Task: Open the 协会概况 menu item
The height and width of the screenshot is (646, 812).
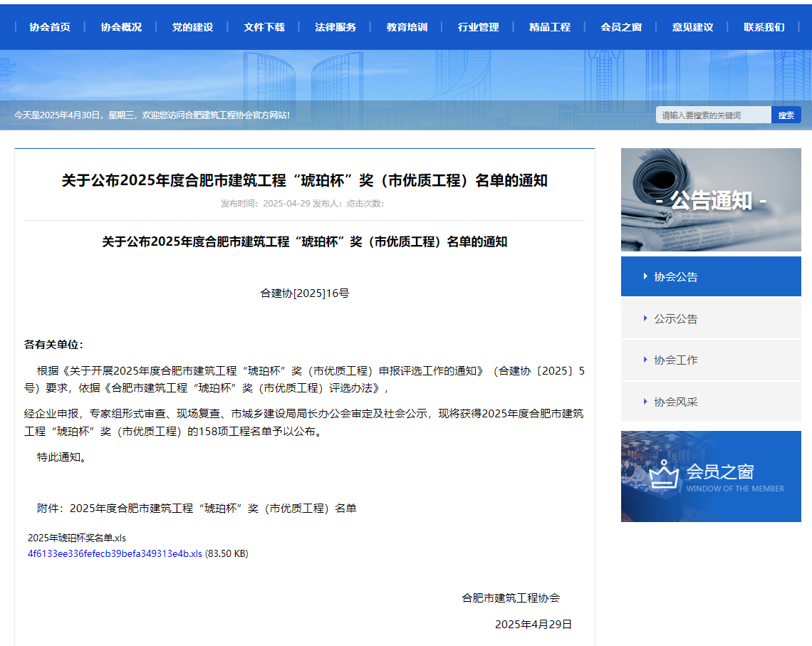Action: [121, 27]
